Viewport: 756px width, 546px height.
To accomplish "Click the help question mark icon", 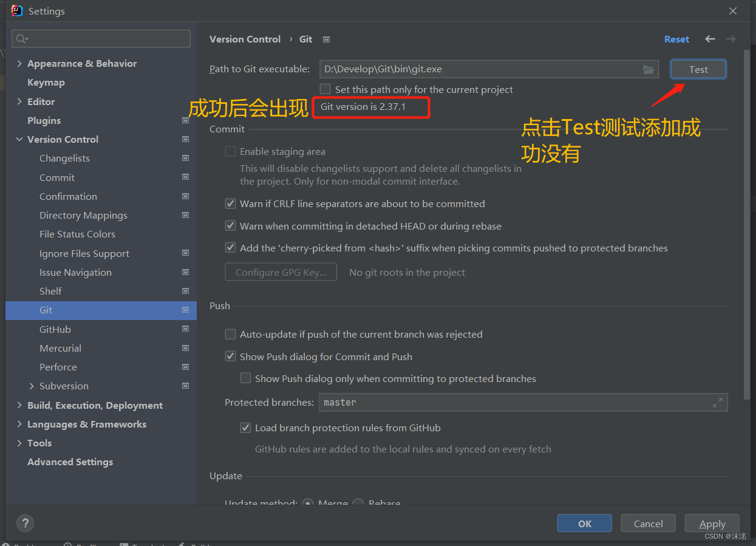I will (x=25, y=523).
